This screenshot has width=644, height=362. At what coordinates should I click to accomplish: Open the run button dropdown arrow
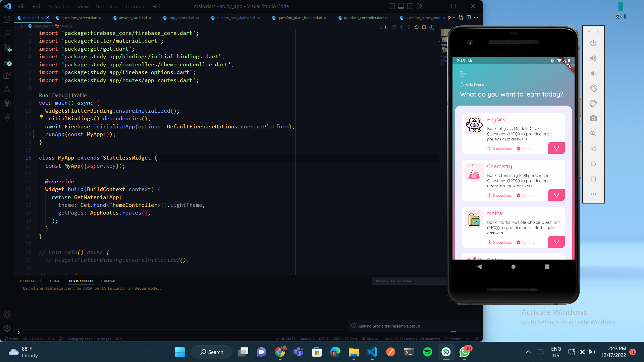454,17
